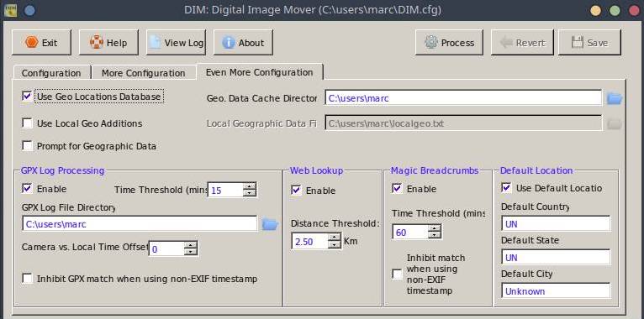This screenshot has height=319, width=644.
Task: Toggle Web Lookup Enable checkbox
Action: click(x=296, y=191)
